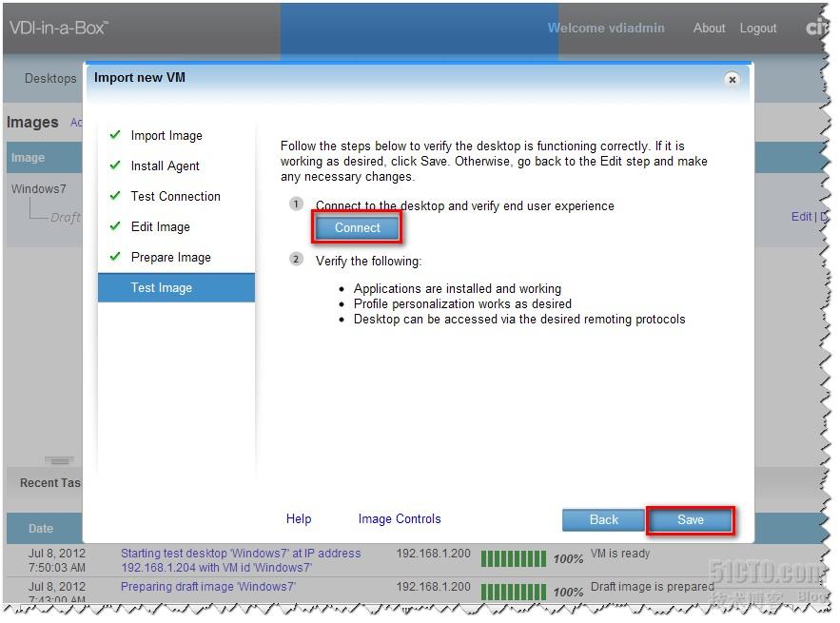This screenshot has height=623, width=840.
Task: Select the Import Image step
Action: tap(166, 135)
